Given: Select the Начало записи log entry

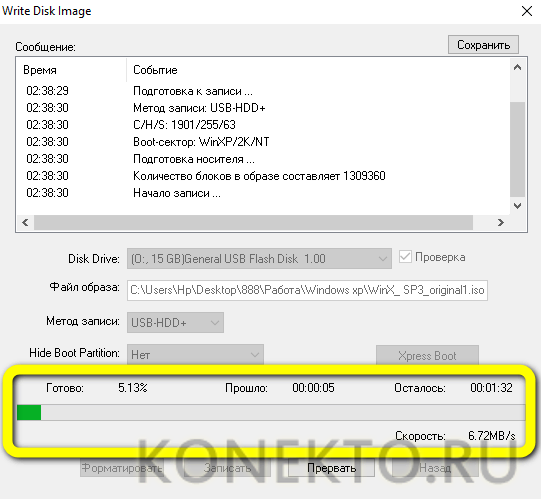Looking at the screenshot, I should (177, 193).
